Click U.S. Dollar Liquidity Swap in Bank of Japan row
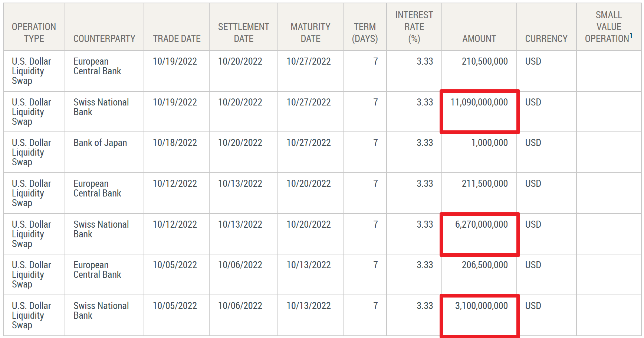Image resolution: width=644 pixels, height=338 pixels. (x=32, y=152)
